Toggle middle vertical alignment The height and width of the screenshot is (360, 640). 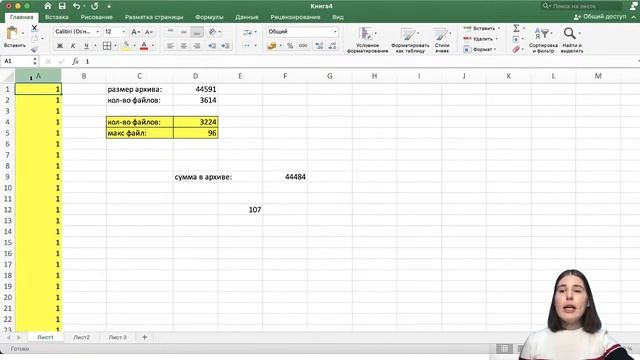click(x=184, y=32)
